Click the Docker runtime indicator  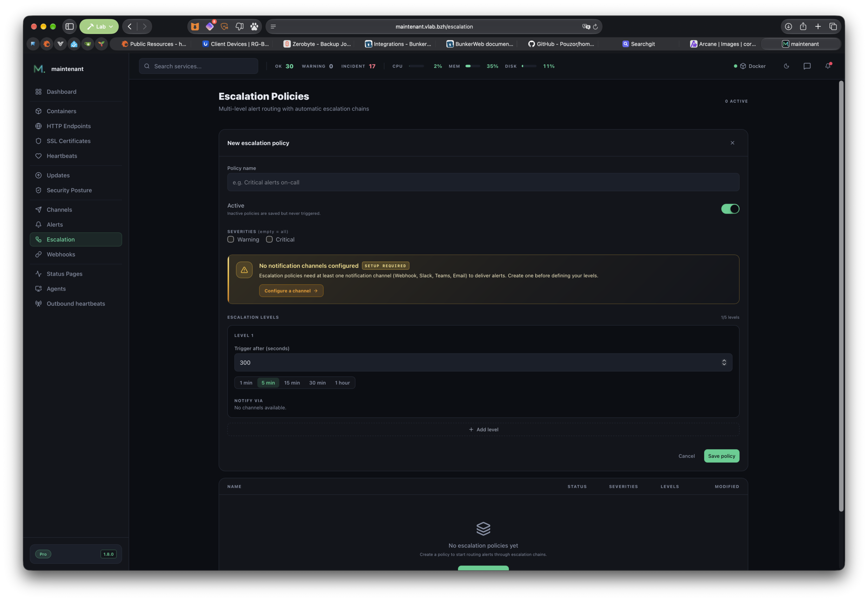(x=750, y=66)
